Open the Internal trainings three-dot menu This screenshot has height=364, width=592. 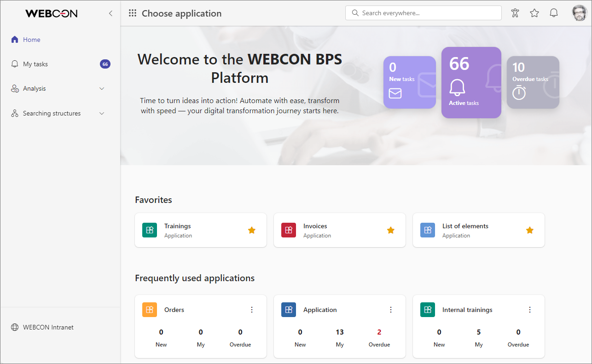(530, 310)
